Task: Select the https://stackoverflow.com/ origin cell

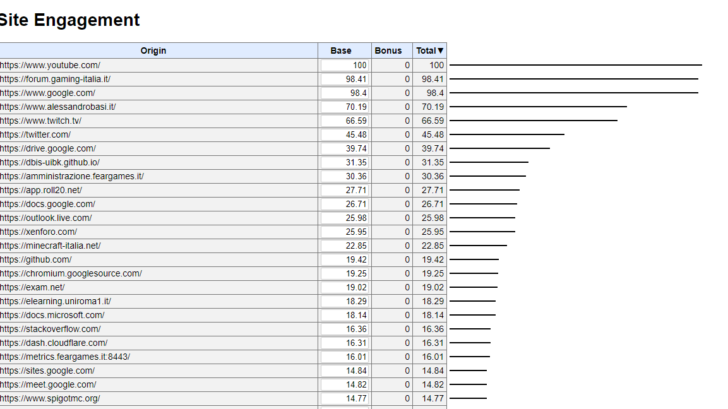Action: click(158, 329)
